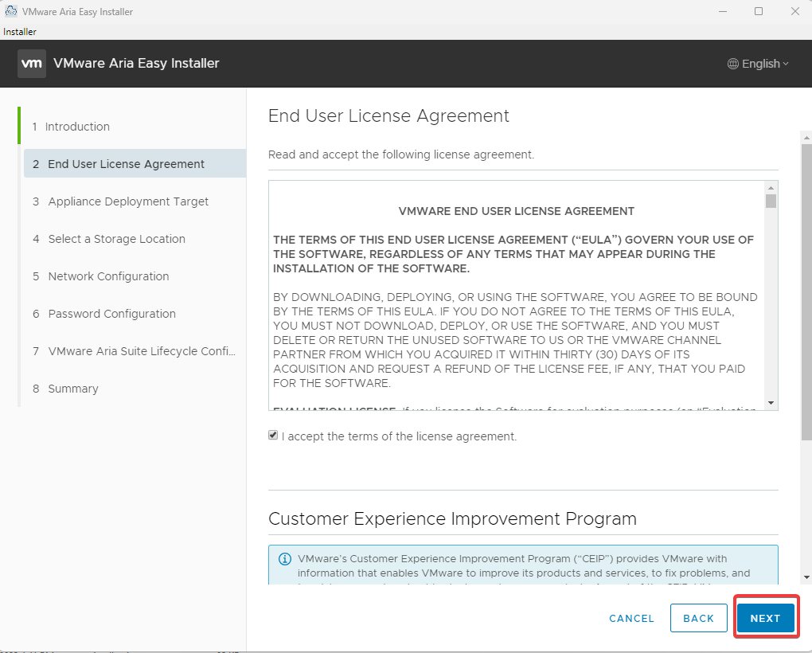The image size is (812, 653).
Task: Open the English language dropdown
Action: pos(758,64)
